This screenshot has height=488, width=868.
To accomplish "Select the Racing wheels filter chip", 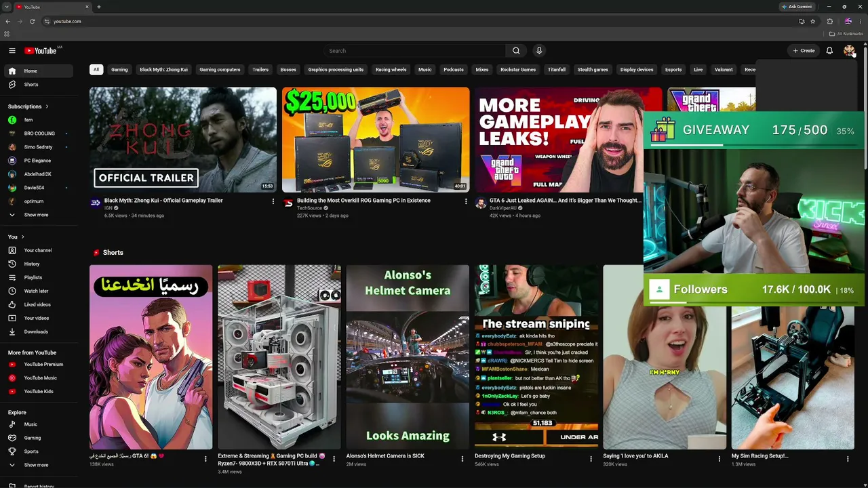I will pos(391,70).
